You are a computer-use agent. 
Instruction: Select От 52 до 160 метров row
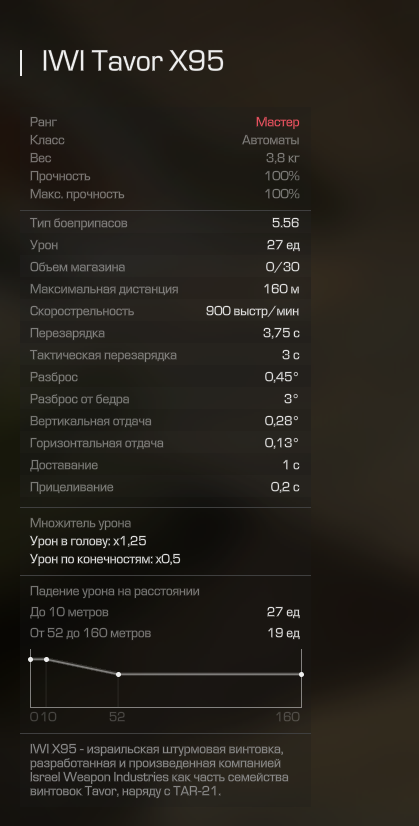(165, 633)
